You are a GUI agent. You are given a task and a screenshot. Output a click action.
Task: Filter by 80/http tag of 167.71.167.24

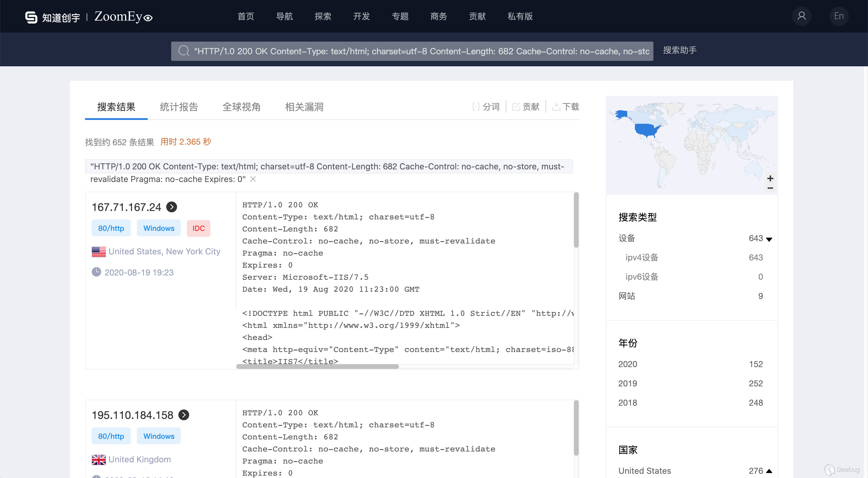pos(111,228)
